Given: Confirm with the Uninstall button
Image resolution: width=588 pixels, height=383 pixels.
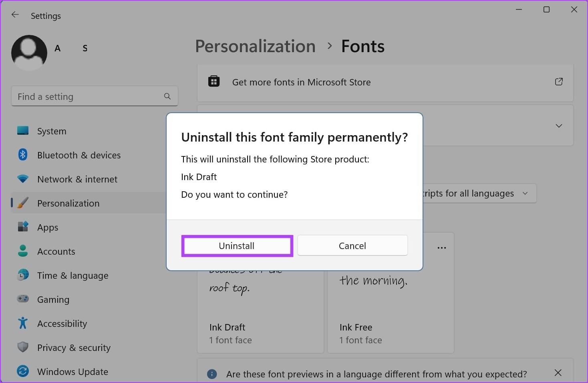Looking at the screenshot, I should pyautogui.click(x=237, y=246).
